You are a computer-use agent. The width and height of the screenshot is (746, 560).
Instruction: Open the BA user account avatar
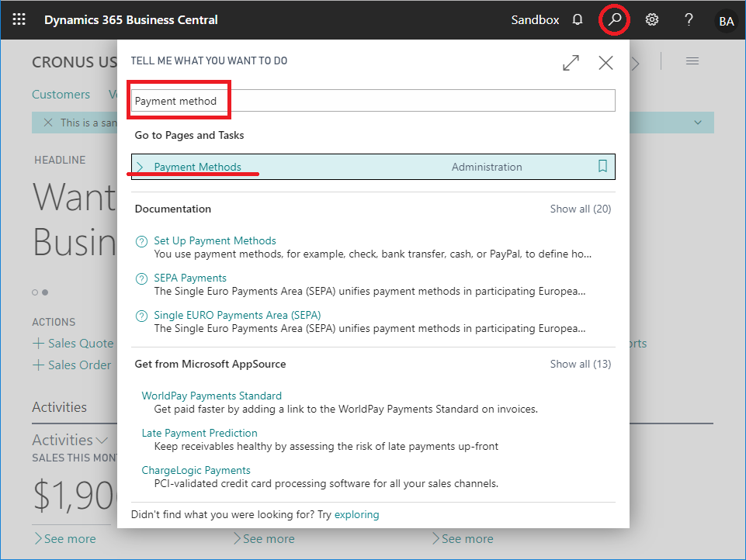(726, 21)
